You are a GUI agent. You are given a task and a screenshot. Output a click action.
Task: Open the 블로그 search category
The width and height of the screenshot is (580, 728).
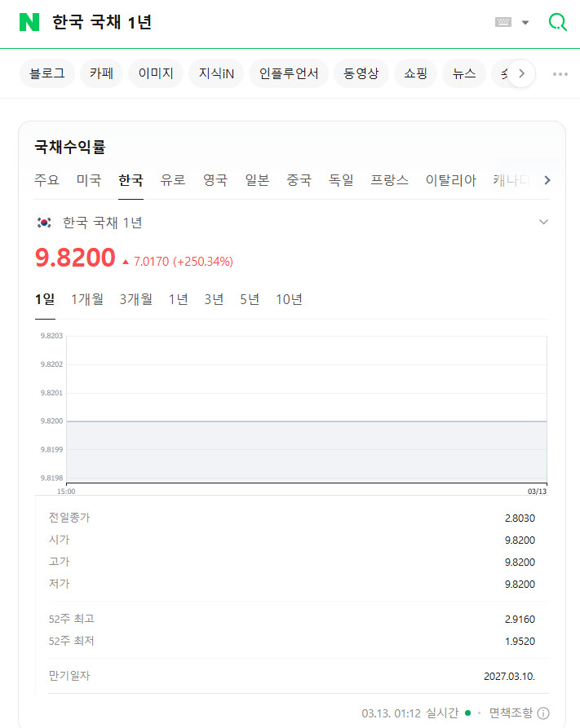[47, 73]
